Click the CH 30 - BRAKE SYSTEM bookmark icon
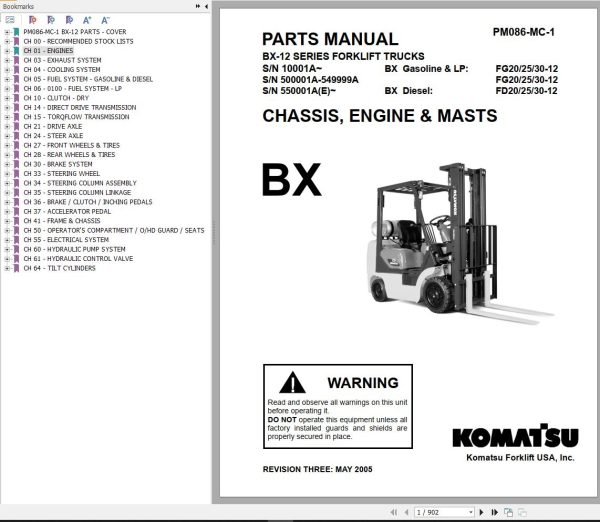This screenshot has width=600, height=522. pos(16,164)
